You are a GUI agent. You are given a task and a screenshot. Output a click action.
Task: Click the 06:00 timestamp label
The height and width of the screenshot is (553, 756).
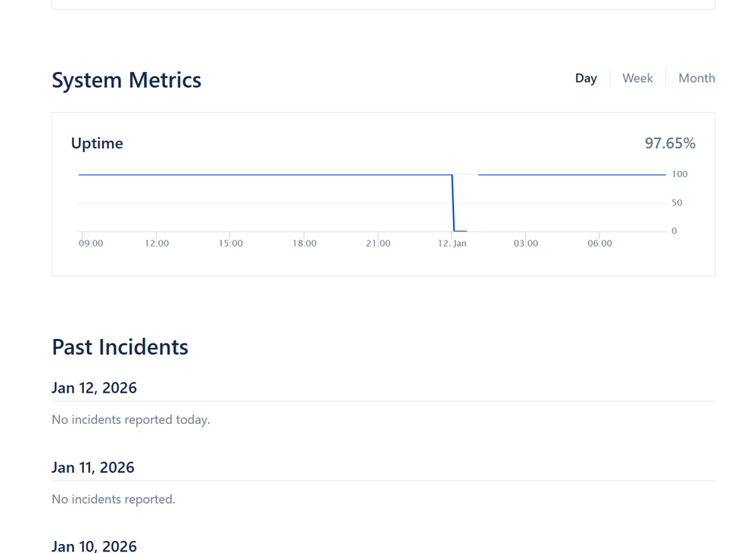[x=599, y=243]
